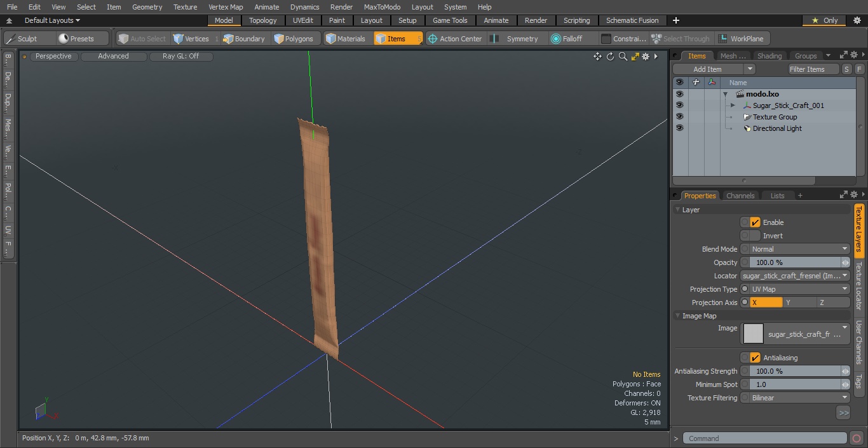The width and height of the screenshot is (868, 448).
Task: Click the Perspective view button
Action: pyautogui.click(x=54, y=56)
